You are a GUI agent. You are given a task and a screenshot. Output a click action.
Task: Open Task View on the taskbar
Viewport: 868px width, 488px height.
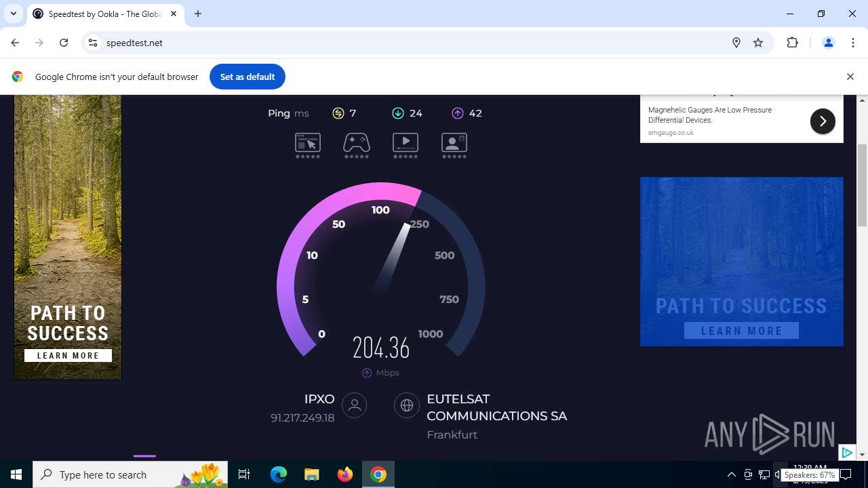click(244, 474)
